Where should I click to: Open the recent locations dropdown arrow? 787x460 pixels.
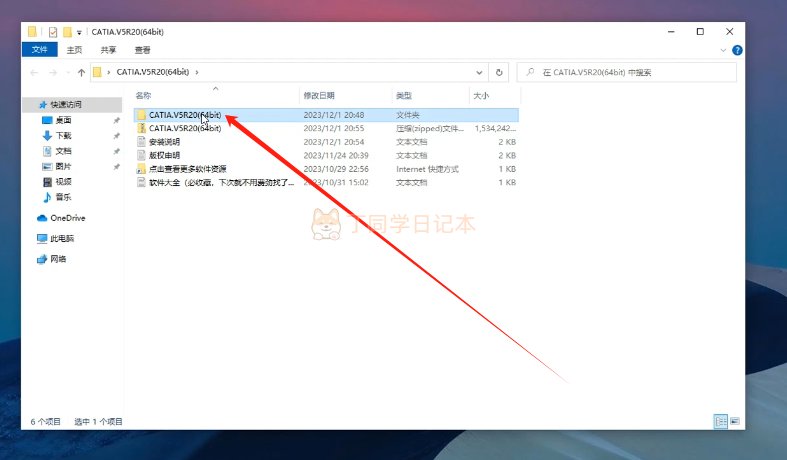tap(68, 72)
